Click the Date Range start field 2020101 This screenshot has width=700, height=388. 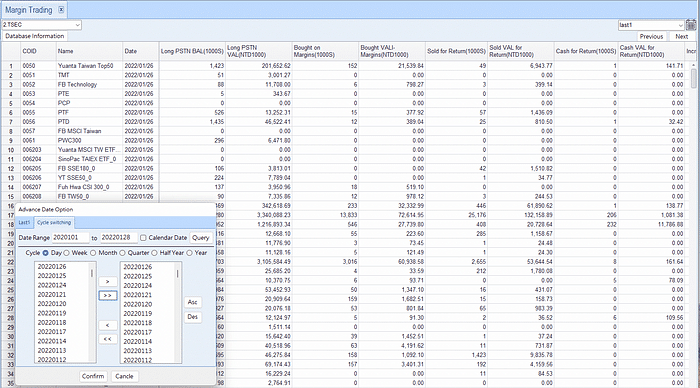71,238
